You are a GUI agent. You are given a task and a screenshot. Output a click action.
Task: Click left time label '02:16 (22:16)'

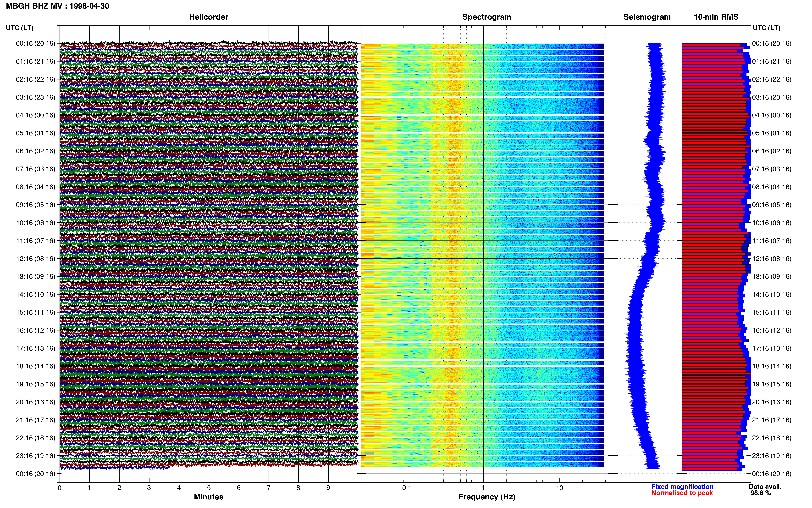point(36,79)
